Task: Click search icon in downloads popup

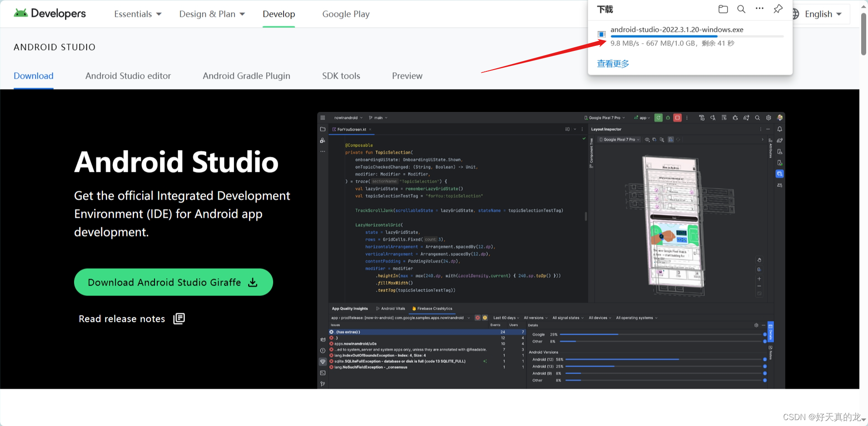Action: tap(741, 9)
